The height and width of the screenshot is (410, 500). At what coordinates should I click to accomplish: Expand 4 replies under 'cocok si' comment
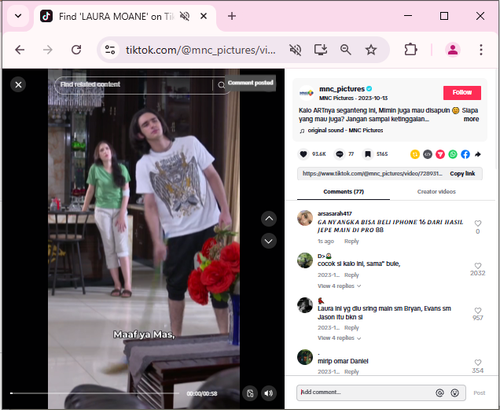tap(339, 286)
